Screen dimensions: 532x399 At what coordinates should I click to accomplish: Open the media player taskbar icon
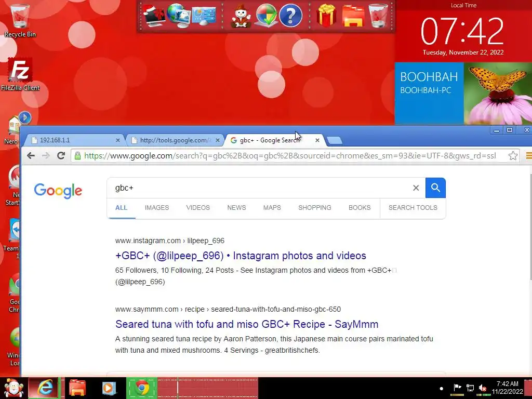[109, 388]
